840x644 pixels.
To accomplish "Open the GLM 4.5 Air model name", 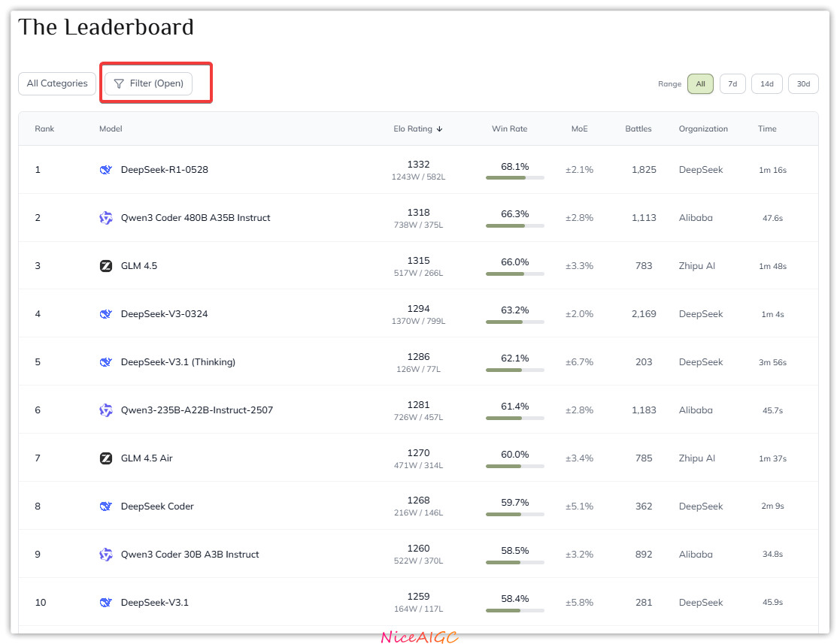I will point(147,458).
